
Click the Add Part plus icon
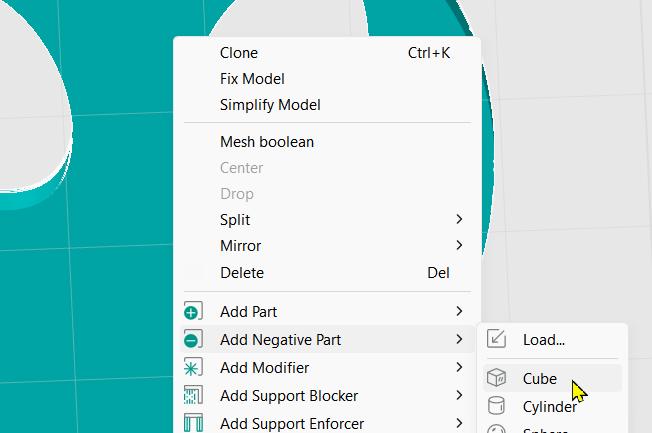tap(194, 312)
